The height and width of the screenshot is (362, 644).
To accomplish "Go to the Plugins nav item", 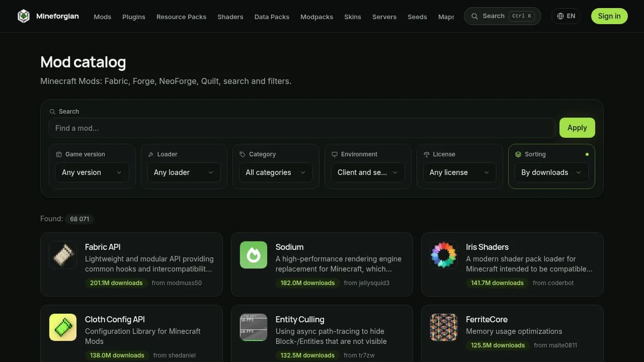I will pos(134,17).
